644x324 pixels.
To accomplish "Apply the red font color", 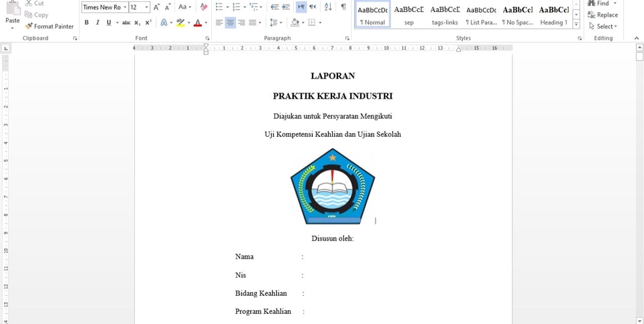I will pos(198,23).
